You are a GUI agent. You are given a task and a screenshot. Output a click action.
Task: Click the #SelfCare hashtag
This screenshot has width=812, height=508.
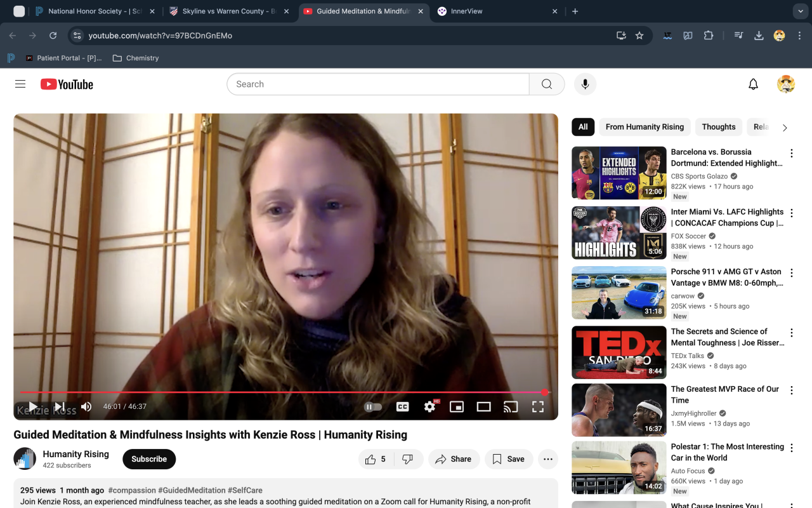245,490
